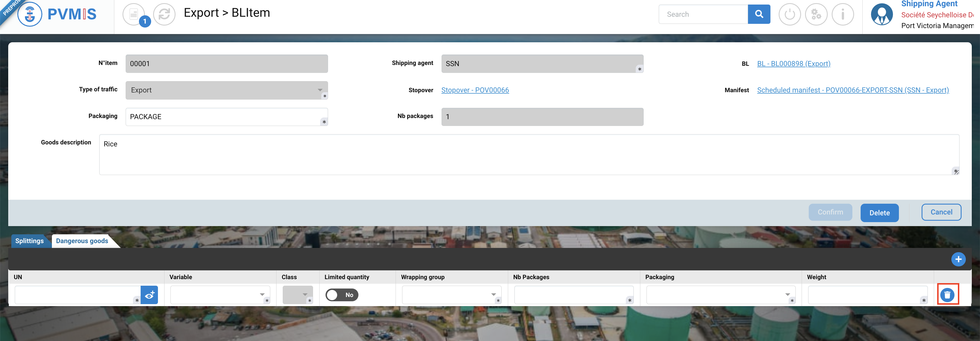Click the UN lookup eye-plus button
The image size is (980, 341).
pos(149,295)
